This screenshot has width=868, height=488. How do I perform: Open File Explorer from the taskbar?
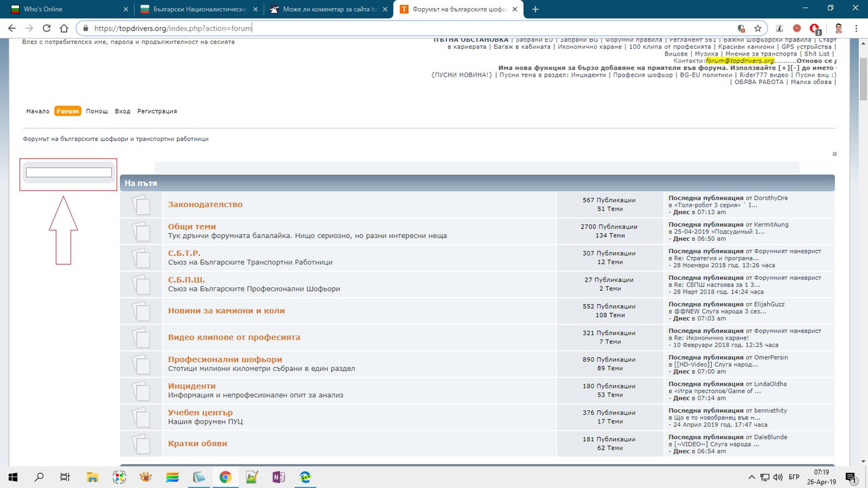click(x=92, y=477)
